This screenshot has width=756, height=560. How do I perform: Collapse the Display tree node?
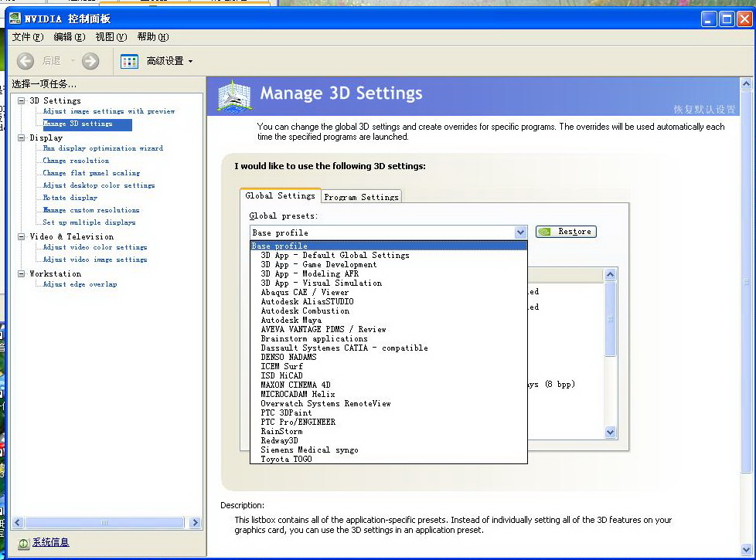tap(21, 137)
